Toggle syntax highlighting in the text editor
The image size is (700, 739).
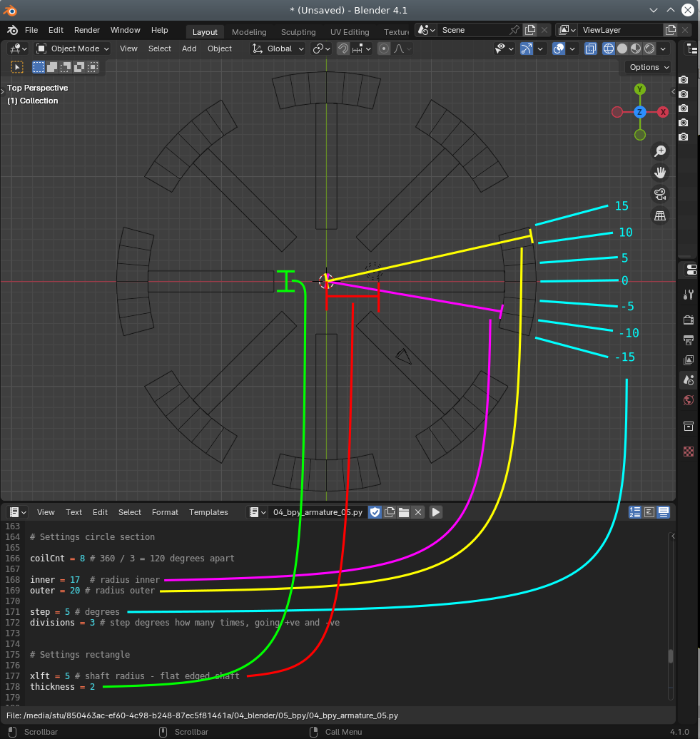(664, 512)
